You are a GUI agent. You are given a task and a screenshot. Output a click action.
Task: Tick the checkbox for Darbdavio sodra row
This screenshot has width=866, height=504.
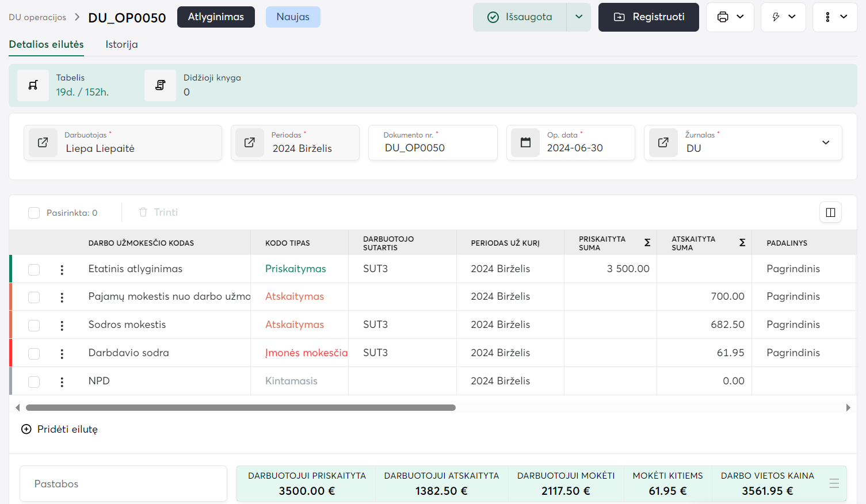pos(34,353)
